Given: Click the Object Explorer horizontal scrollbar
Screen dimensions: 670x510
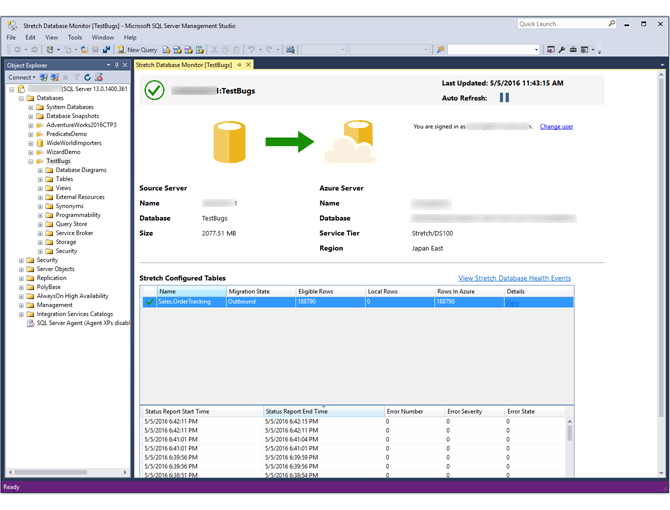Looking at the screenshot, I should coord(68,472).
